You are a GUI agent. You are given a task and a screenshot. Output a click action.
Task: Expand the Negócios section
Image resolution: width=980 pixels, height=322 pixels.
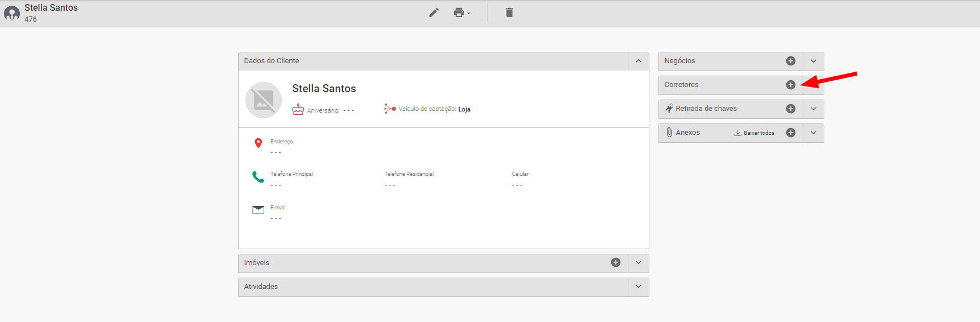813,61
